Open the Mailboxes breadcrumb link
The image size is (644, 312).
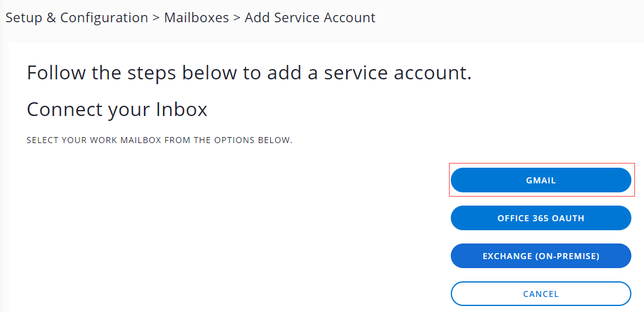coord(196,18)
